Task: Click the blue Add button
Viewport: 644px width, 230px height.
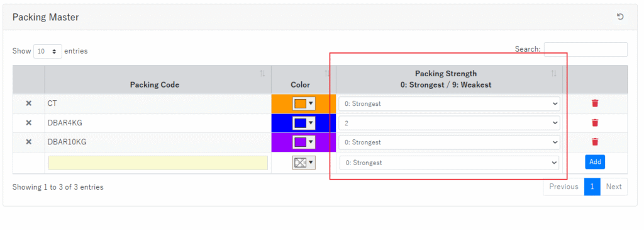Action: (x=595, y=162)
